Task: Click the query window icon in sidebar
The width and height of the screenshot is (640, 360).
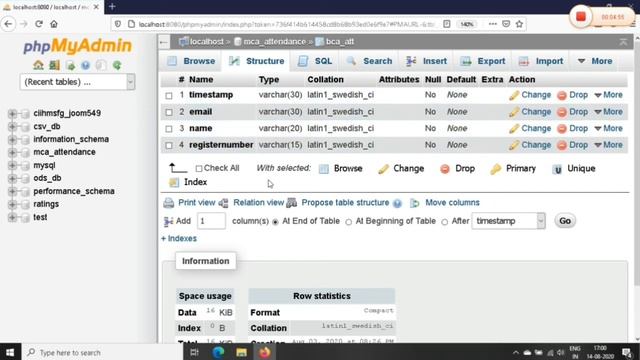Action: tap(70, 65)
